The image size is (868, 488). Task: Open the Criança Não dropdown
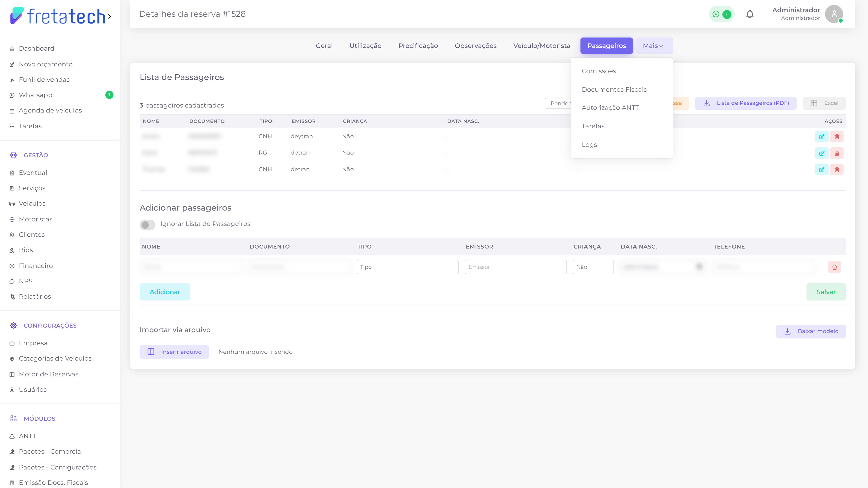(x=593, y=267)
